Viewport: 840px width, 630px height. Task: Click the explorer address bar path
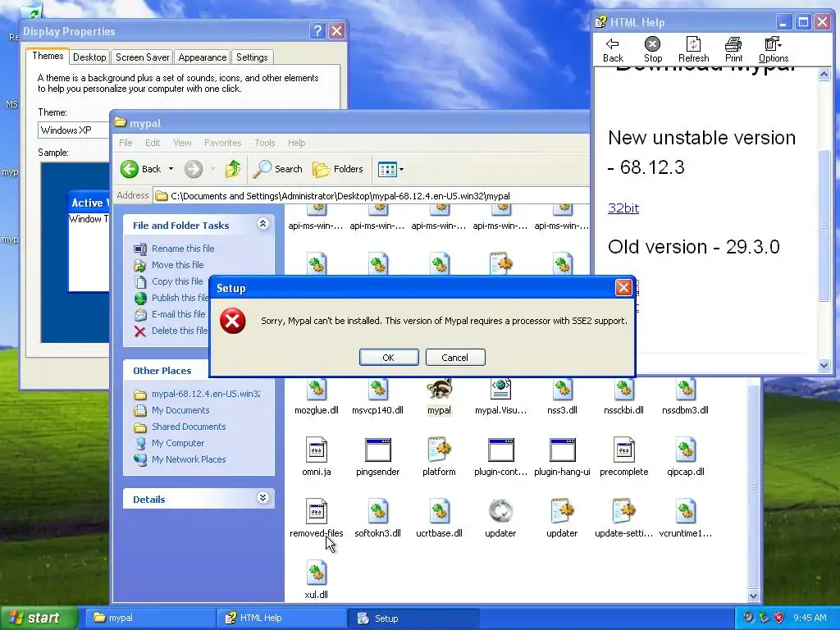pyautogui.click(x=371, y=196)
